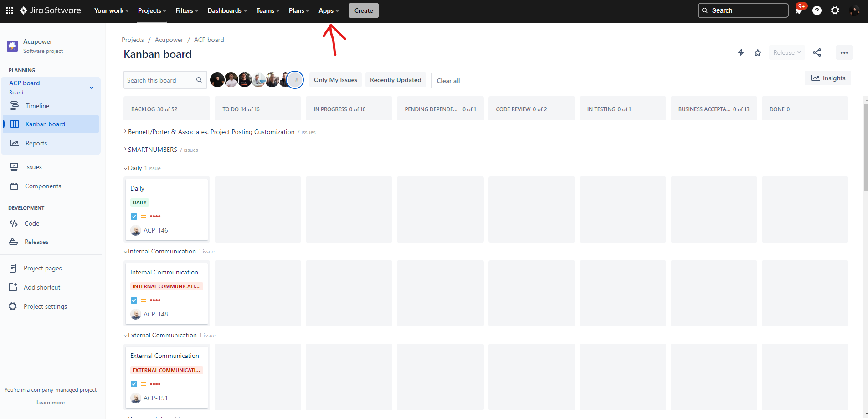Open the Projects dropdown menu
This screenshot has height=419, width=868.
tap(152, 10)
